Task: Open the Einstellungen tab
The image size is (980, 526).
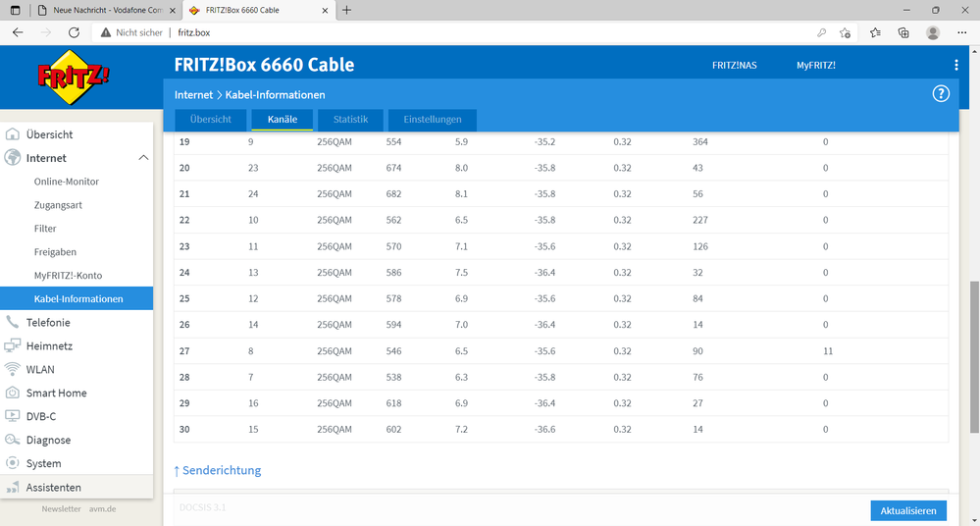Action: pos(433,120)
